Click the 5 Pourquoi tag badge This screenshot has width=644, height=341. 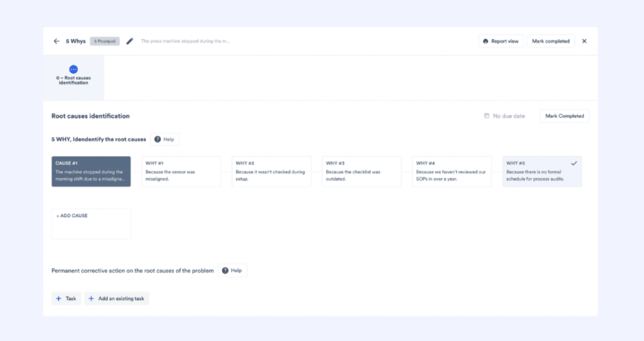coord(104,42)
